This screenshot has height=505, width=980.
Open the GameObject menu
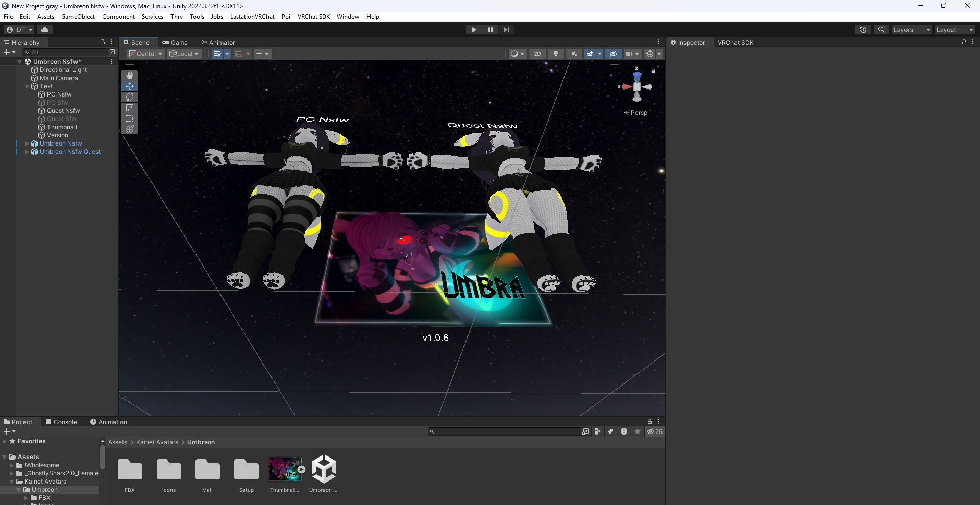pyautogui.click(x=78, y=17)
